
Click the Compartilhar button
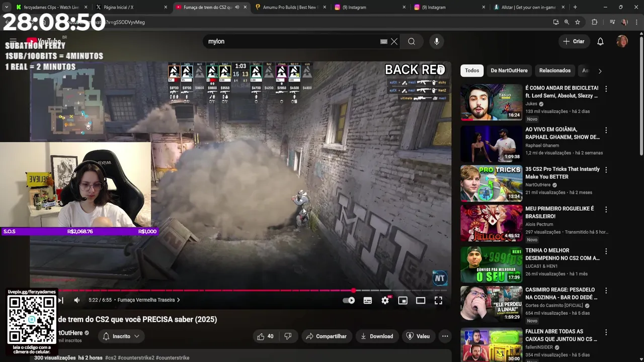326,336
